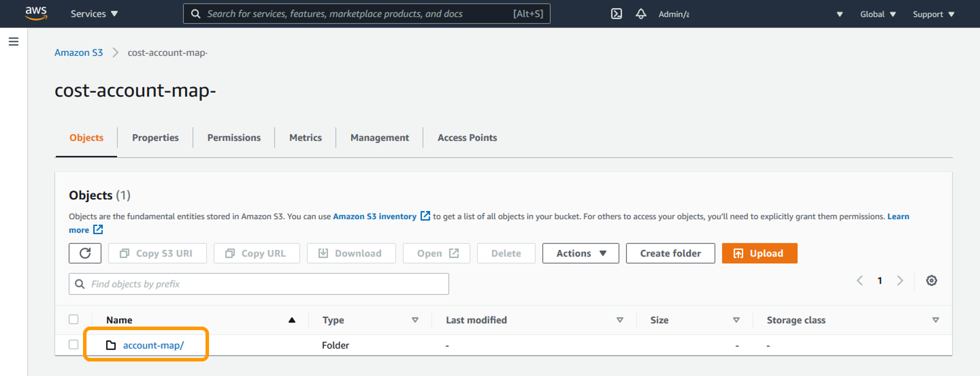This screenshot has width=980, height=376.
Task: Click the Delete button
Action: (506, 253)
